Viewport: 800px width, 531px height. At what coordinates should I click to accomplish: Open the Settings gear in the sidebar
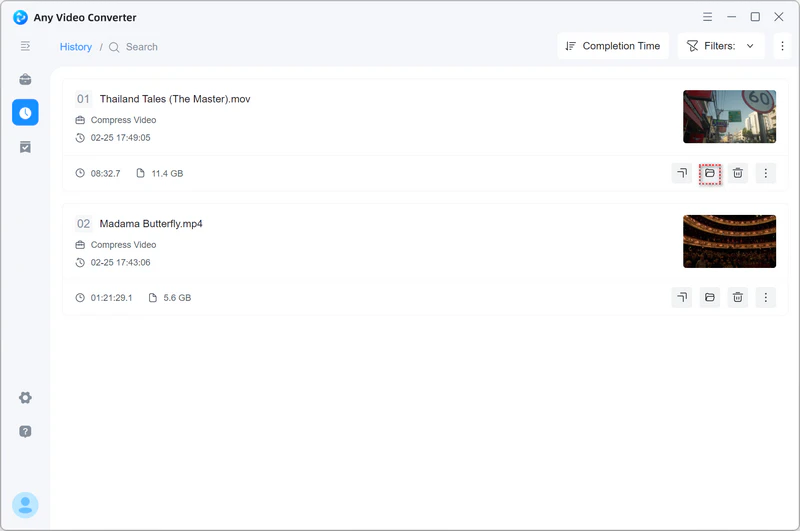tap(25, 397)
